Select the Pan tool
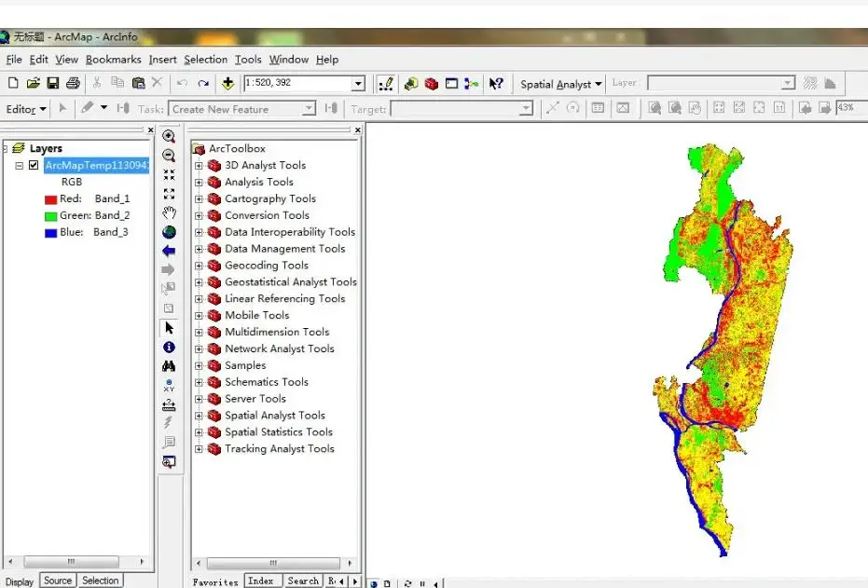 pos(169,213)
